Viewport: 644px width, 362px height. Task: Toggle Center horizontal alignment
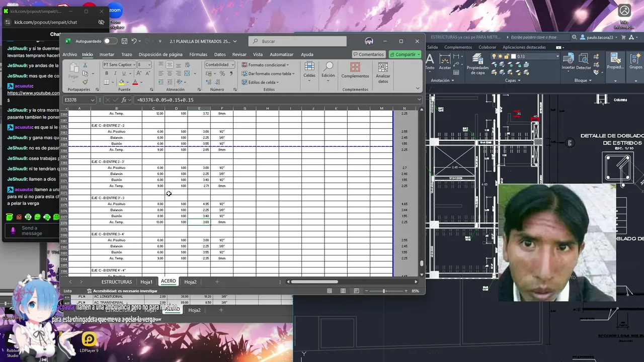point(170,73)
